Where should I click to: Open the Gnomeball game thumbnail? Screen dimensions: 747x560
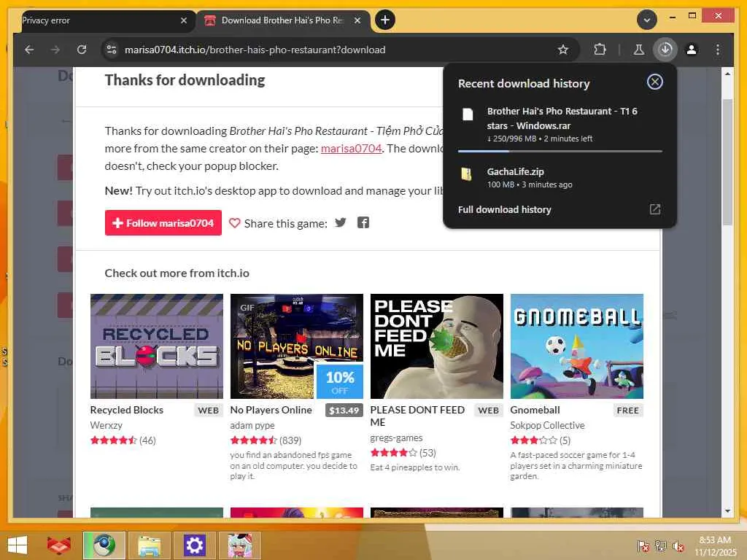(576, 346)
